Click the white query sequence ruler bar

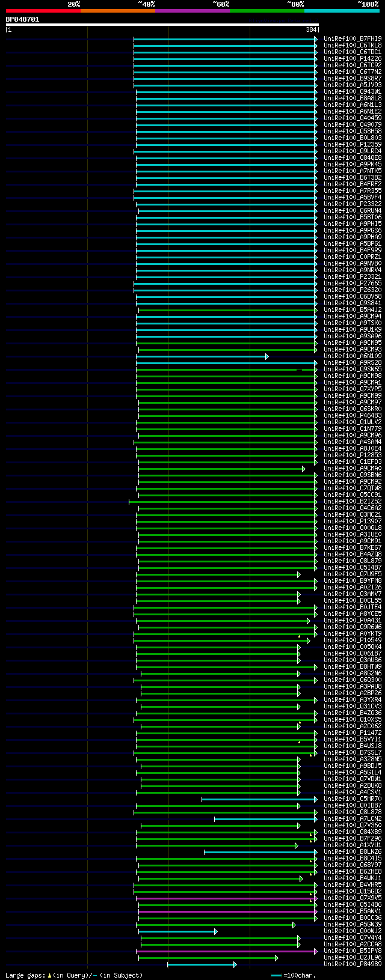(162, 24)
